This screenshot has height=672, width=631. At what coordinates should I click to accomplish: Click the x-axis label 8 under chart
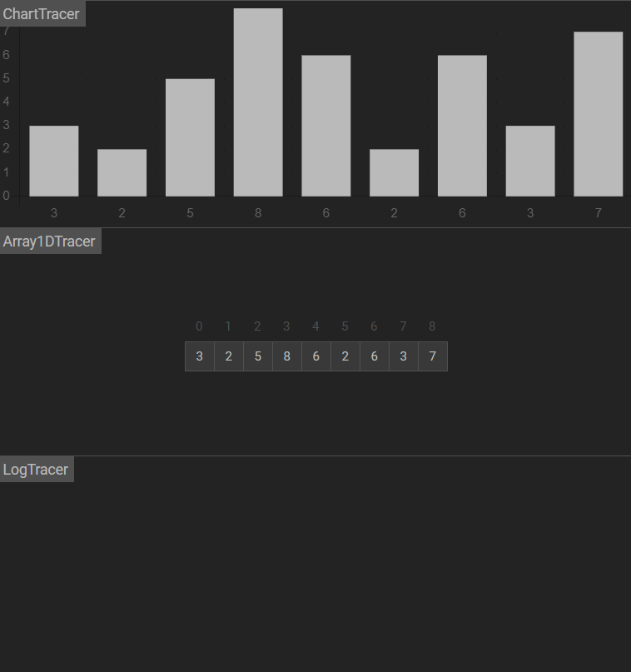[258, 213]
